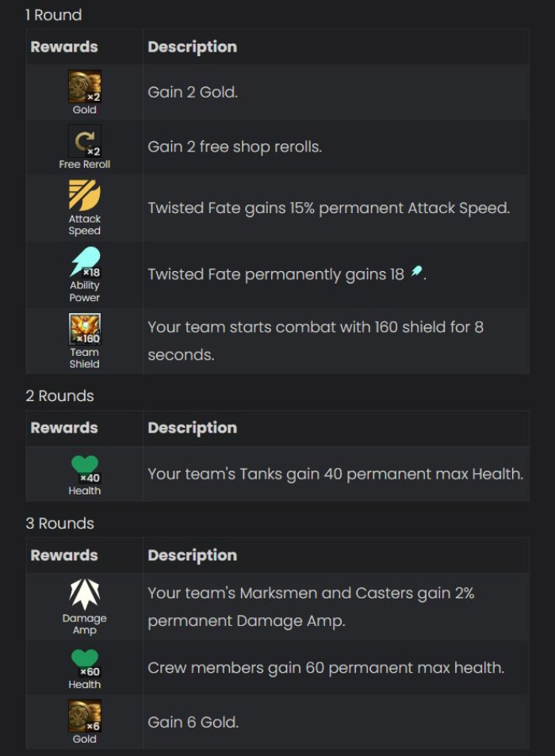Select the "Gain 2 free shop rerolls" description

coord(235,147)
